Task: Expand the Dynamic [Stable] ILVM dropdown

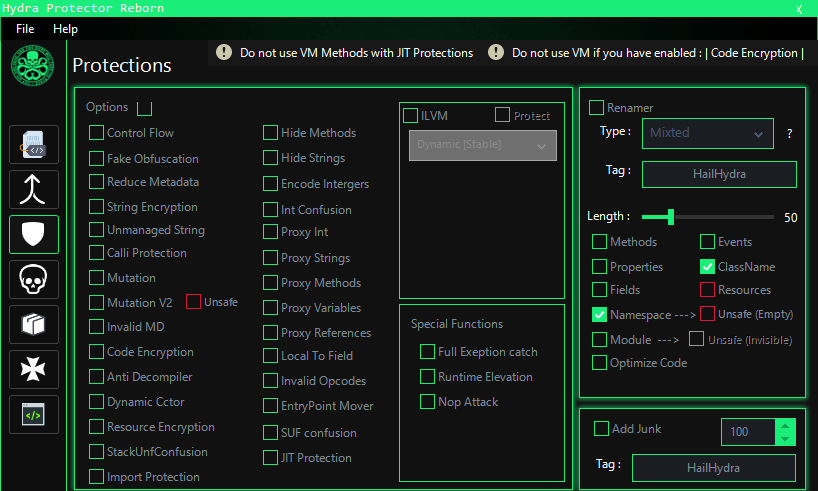Action: click(482, 145)
